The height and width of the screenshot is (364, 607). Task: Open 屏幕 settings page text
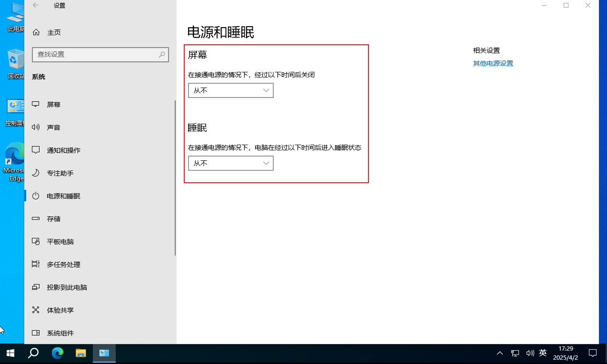click(54, 105)
